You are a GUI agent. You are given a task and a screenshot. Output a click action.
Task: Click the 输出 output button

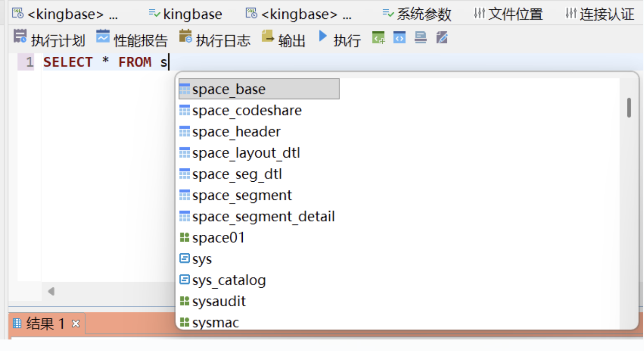283,40
